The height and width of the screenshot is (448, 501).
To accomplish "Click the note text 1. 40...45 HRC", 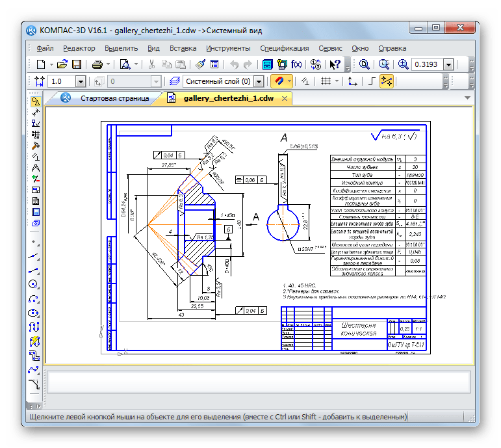I will tap(299, 285).
